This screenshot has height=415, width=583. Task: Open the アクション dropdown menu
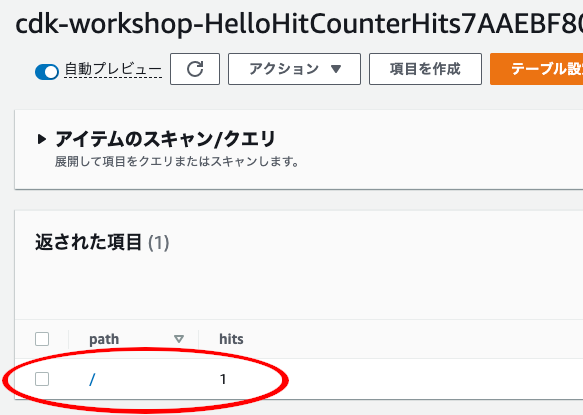tap(294, 69)
